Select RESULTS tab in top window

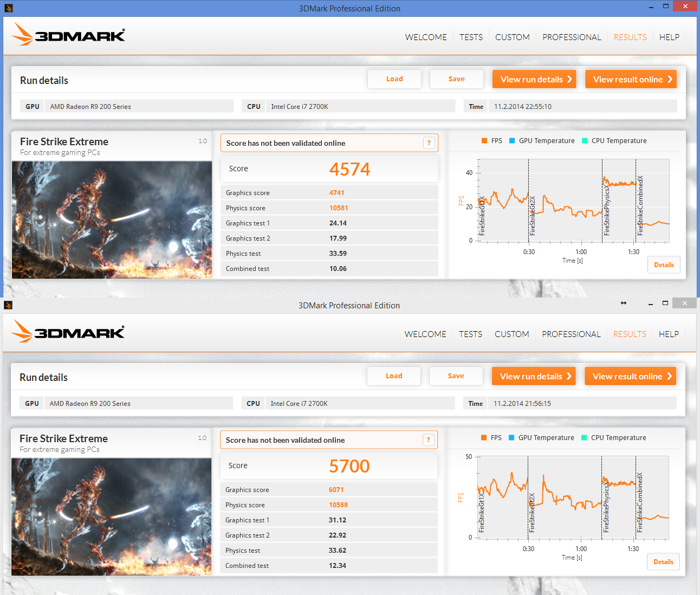pyautogui.click(x=630, y=37)
